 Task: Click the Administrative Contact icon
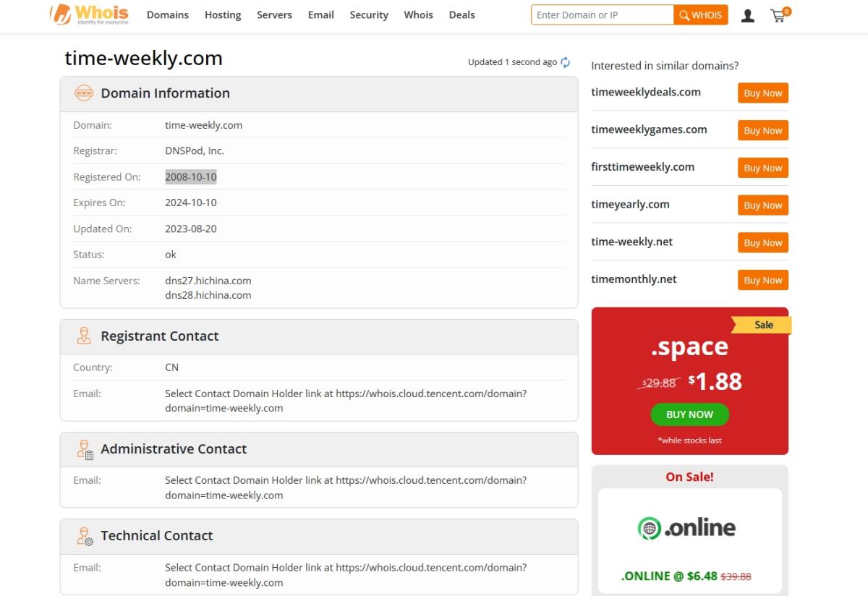(x=85, y=449)
